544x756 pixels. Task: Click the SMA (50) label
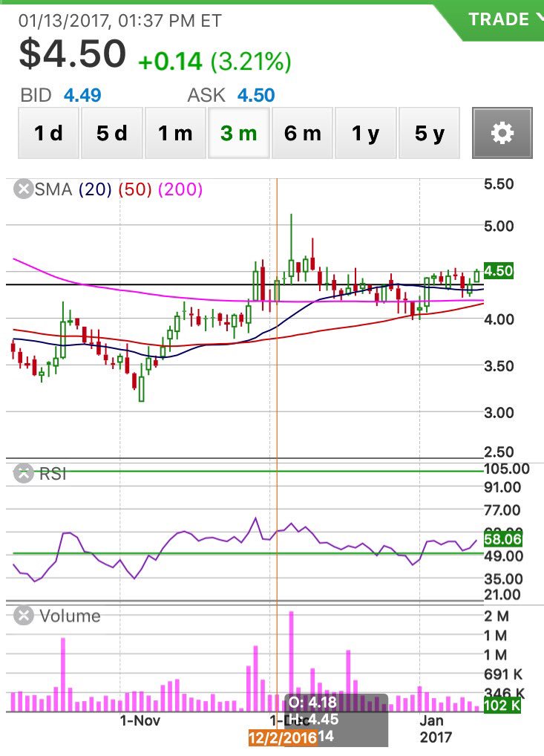point(135,189)
